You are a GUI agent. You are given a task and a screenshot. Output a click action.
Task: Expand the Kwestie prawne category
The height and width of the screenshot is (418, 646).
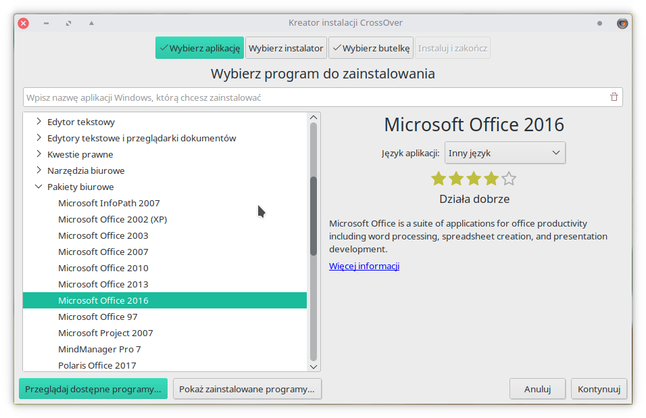click(39, 154)
